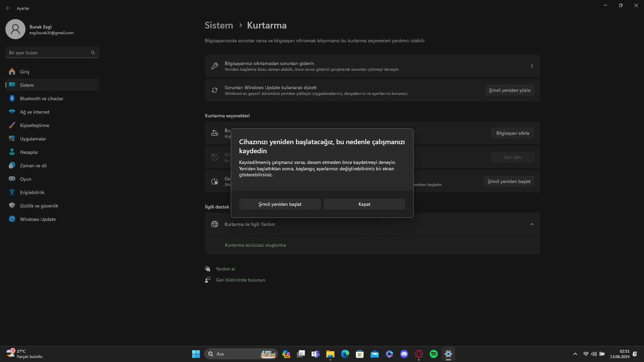The image size is (644, 362).
Task: Click Kapat to dismiss dialog
Action: pyautogui.click(x=364, y=204)
